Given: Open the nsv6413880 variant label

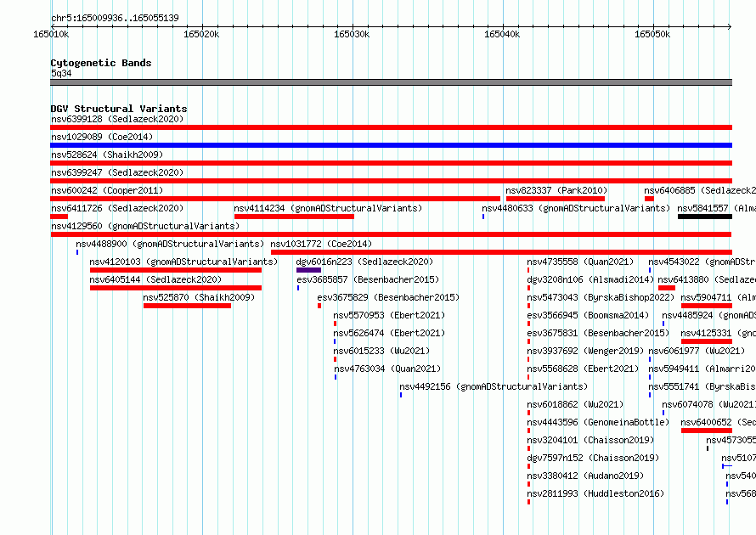Looking at the screenshot, I should [707, 279].
